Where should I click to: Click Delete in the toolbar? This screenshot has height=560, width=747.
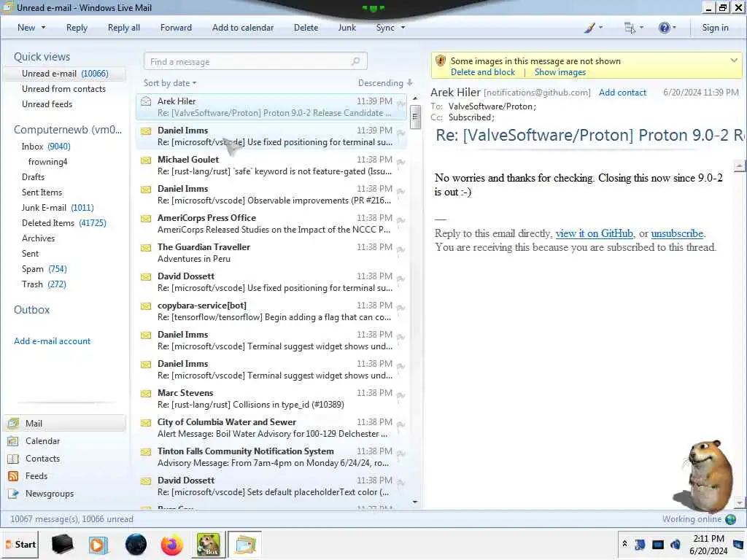pos(306,28)
